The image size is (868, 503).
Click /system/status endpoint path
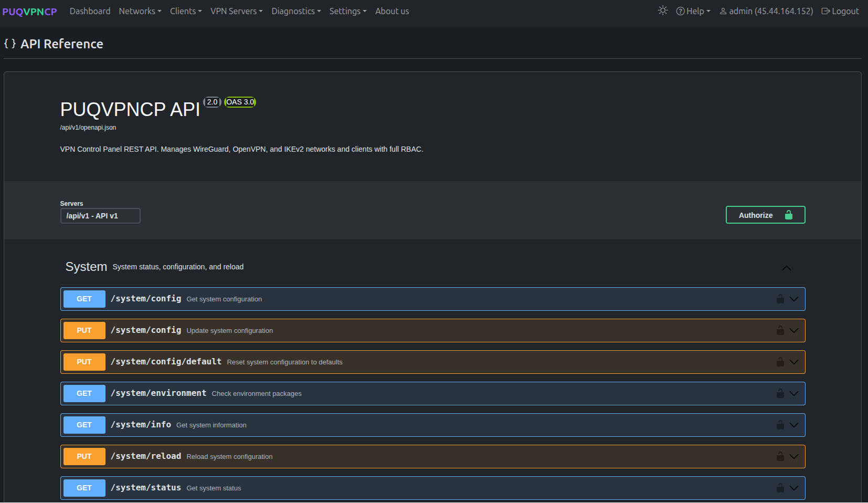pyautogui.click(x=146, y=487)
